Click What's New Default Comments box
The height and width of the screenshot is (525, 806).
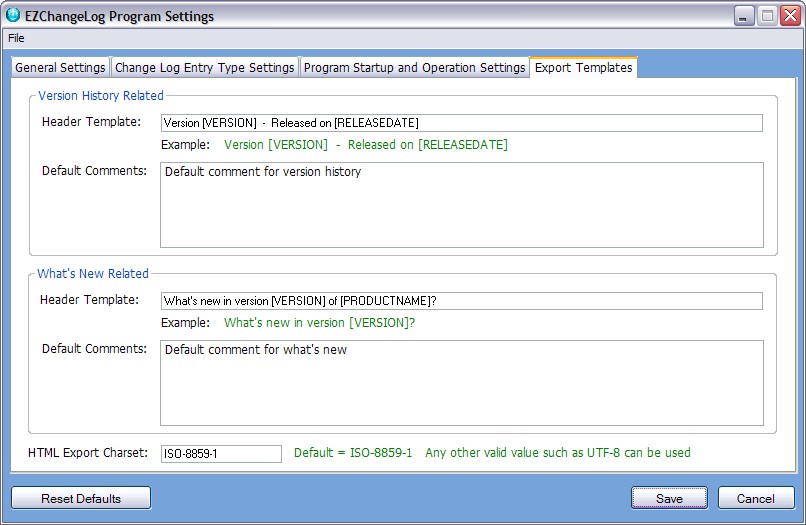(x=462, y=383)
